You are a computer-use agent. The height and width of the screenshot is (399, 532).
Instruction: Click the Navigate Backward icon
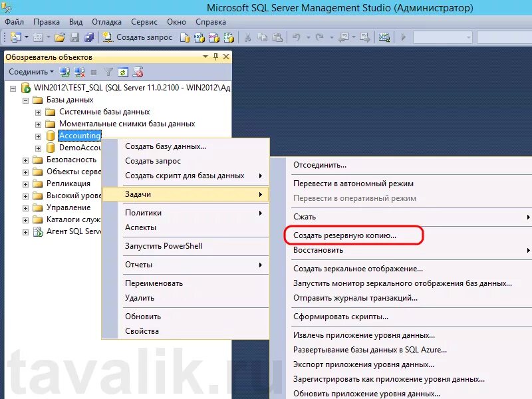point(343,37)
